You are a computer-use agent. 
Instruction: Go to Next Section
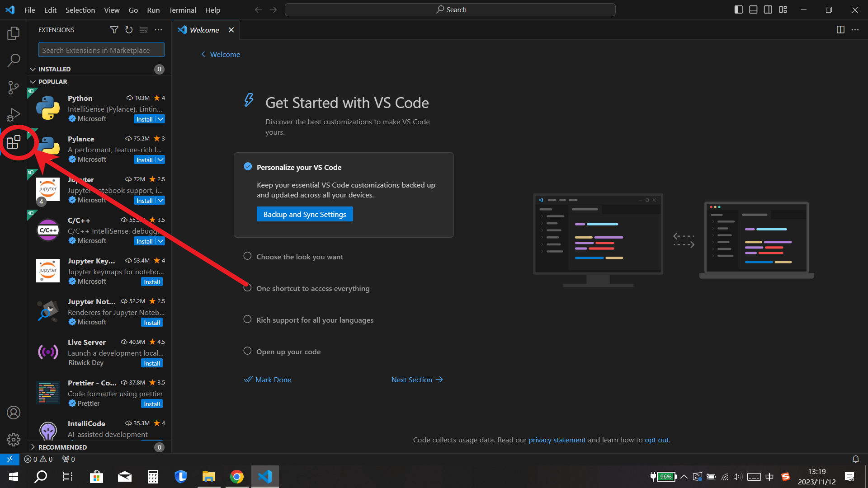pyautogui.click(x=417, y=380)
